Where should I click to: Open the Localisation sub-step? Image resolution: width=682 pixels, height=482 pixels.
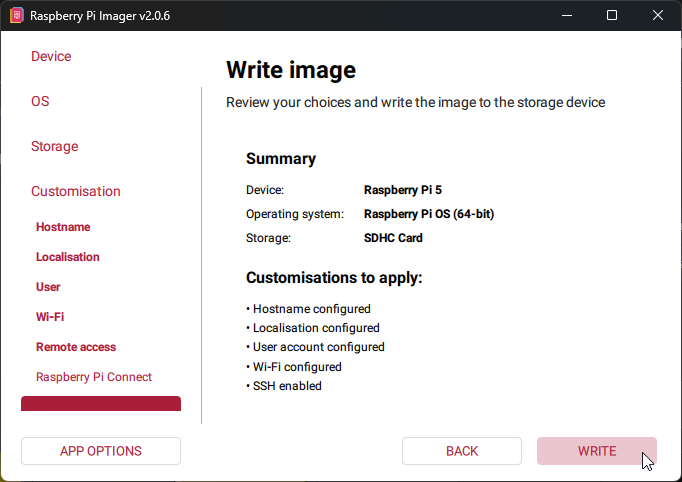tap(68, 257)
